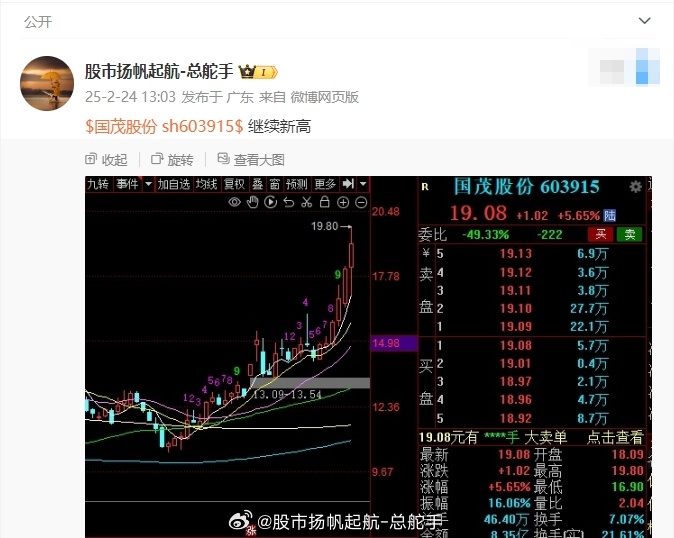Click the 微博网页版 source link
This screenshot has width=674, height=538.
tap(325, 97)
